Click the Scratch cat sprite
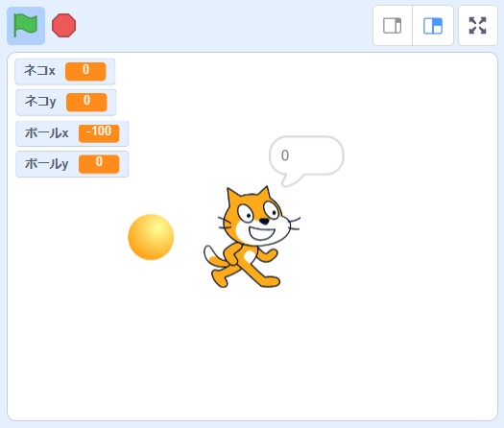504x428 pixels. (252, 237)
